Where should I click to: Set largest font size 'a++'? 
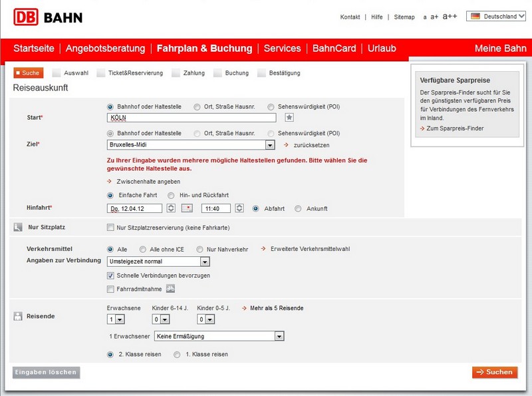tap(450, 16)
